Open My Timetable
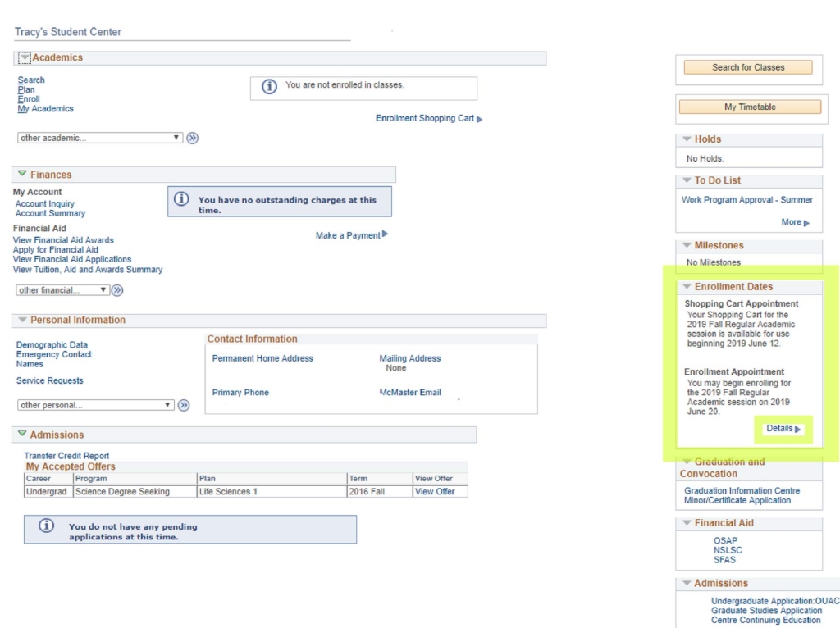 point(749,107)
